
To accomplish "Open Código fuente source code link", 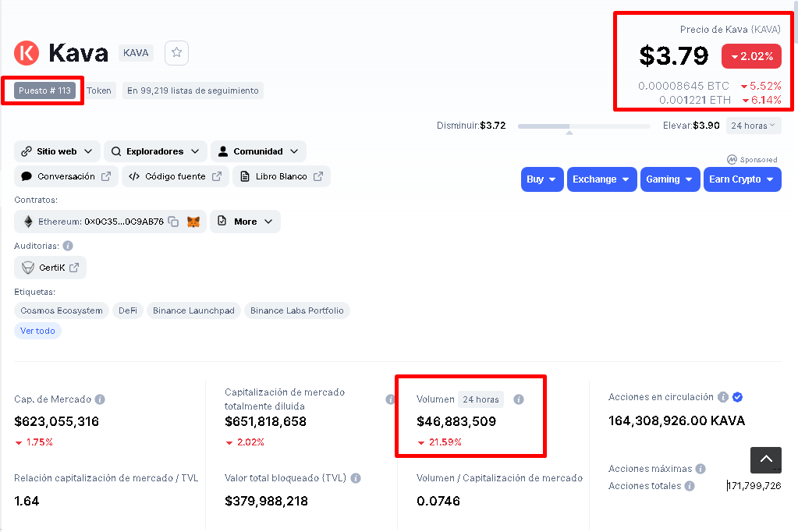I will pos(175,176).
